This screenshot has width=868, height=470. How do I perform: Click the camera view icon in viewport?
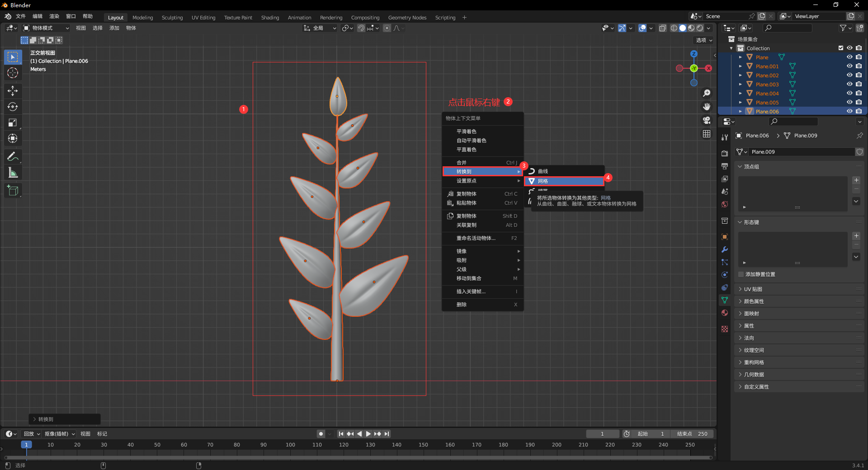pyautogui.click(x=707, y=120)
